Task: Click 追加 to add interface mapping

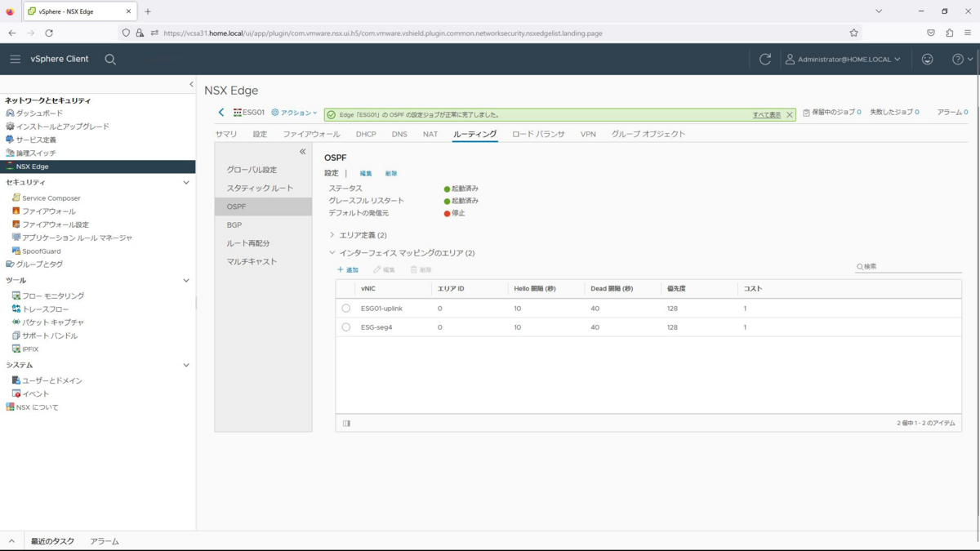Action: coord(348,269)
